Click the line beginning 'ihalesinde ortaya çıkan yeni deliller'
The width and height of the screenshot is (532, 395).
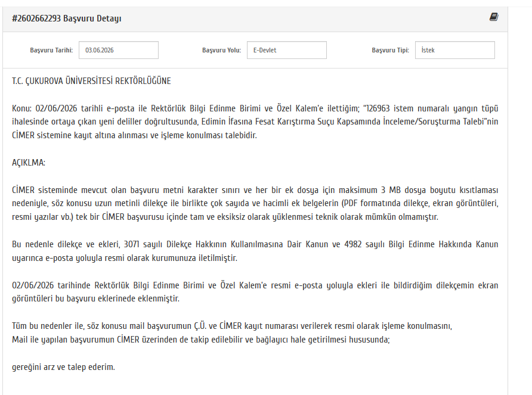pyautogui.click(x=255, y=122)
